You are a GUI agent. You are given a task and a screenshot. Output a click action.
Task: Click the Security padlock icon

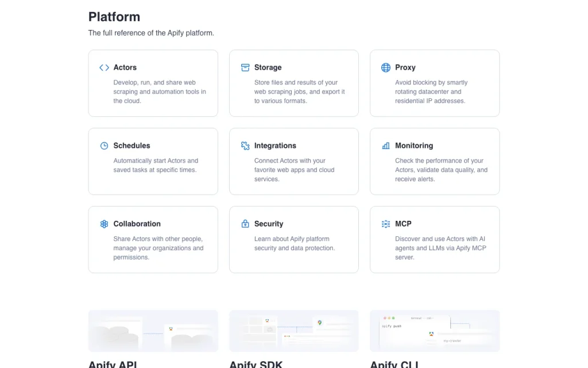(245, 224)
